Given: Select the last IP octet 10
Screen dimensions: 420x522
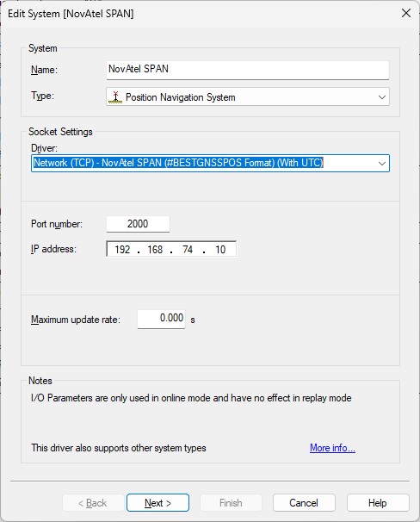Looking at the screenshot, I should click(220, 249).
